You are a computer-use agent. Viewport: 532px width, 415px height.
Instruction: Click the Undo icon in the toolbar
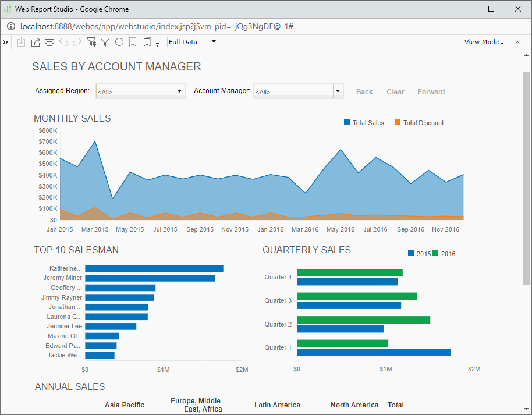63,42
